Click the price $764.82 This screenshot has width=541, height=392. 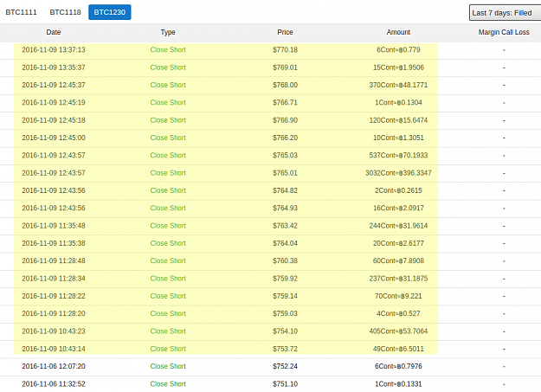click(x=285, y=190)
